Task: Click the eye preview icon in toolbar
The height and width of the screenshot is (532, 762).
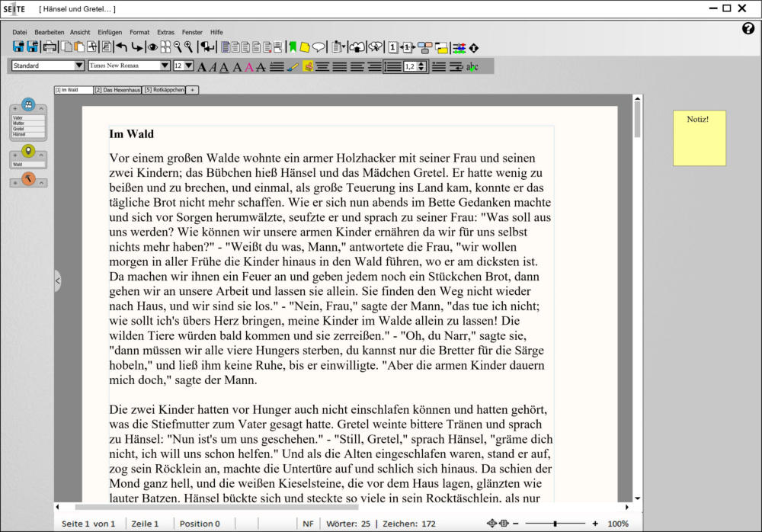Action: point(152,47)
